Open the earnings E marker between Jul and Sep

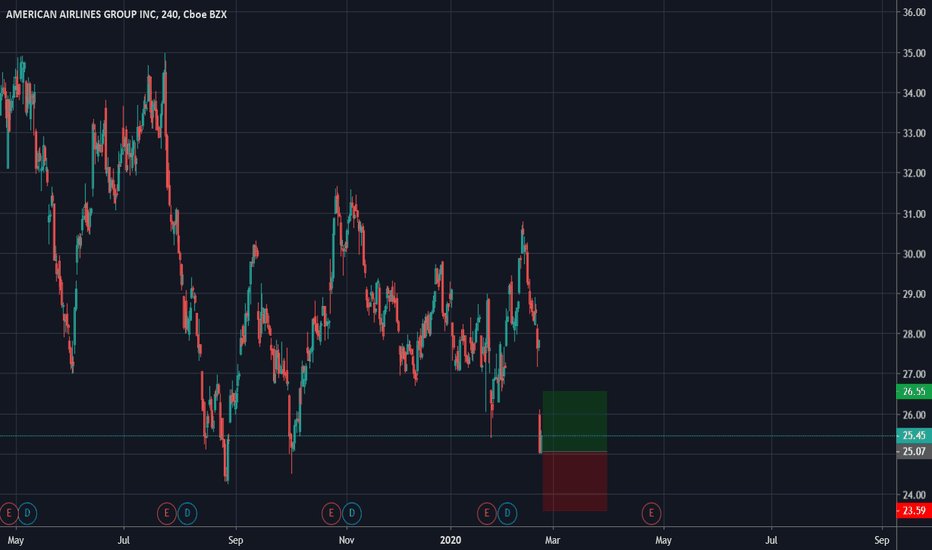(166, 513)
